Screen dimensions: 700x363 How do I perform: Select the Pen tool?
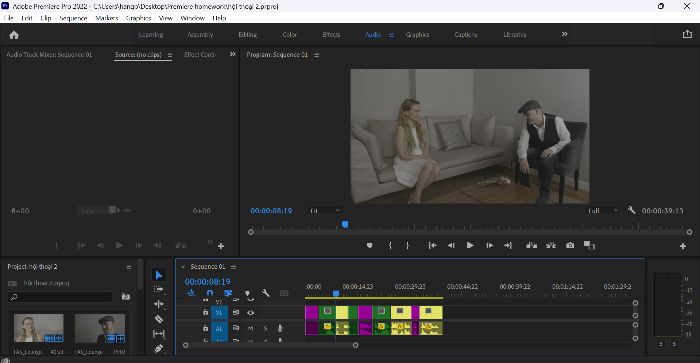[x=158, y=348]
